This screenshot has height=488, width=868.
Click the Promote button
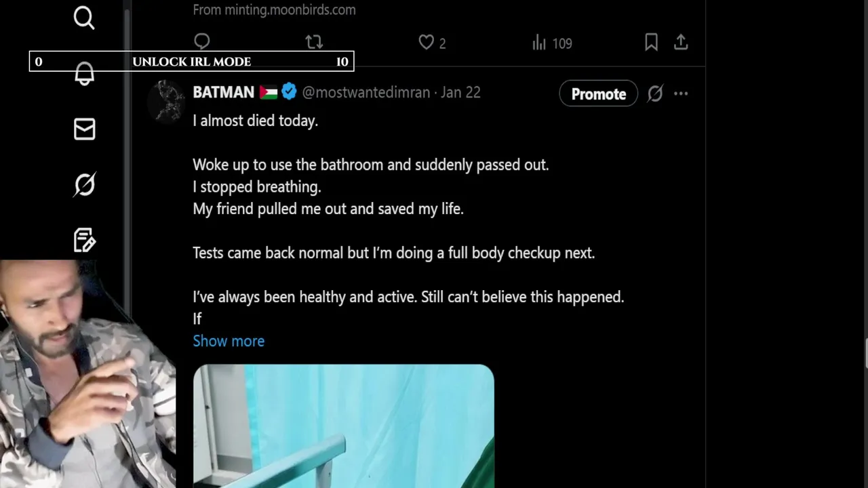coord(598,94)
